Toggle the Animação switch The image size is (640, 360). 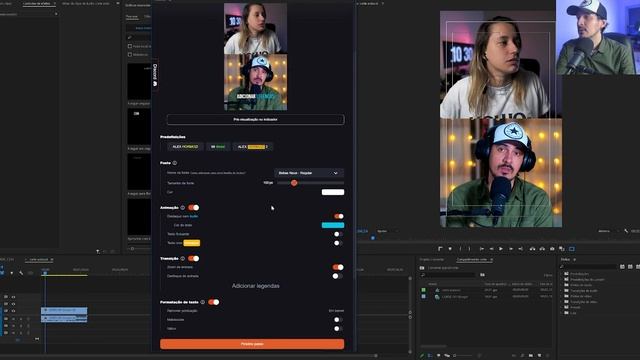193,208
